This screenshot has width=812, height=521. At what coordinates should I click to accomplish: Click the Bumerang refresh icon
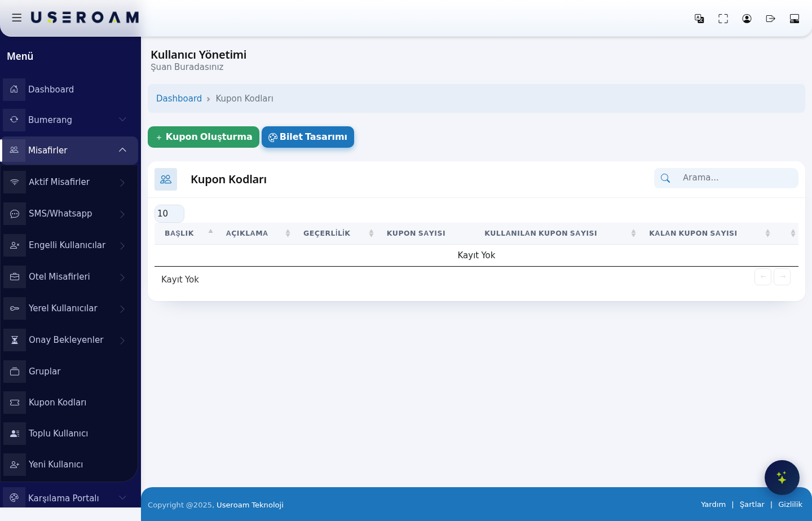tap(14, 120)
